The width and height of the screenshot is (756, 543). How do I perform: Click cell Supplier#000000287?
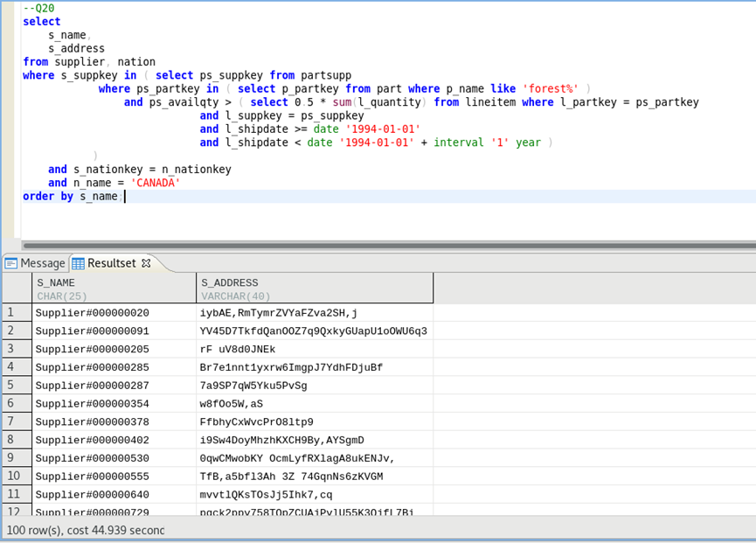114,386
